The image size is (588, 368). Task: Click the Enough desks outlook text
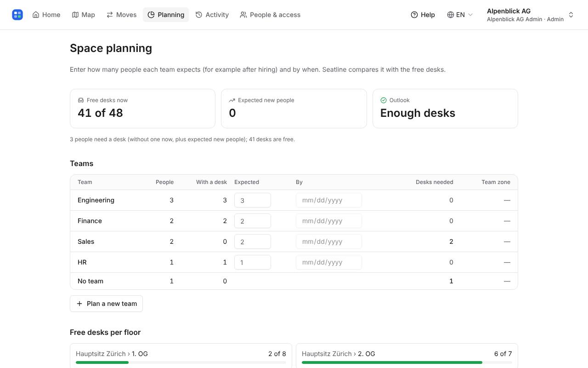(x=418, y=113)
